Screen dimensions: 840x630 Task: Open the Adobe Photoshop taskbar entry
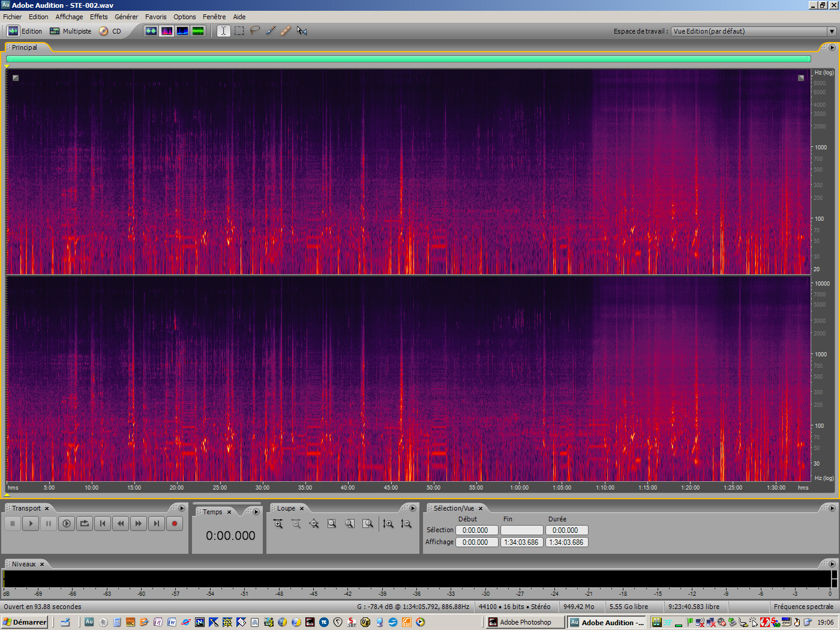pos(524,622)
